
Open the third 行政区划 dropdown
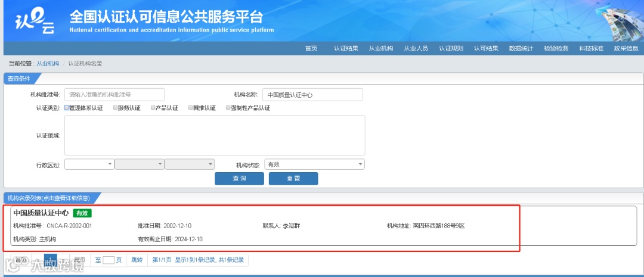coord(190,164)
